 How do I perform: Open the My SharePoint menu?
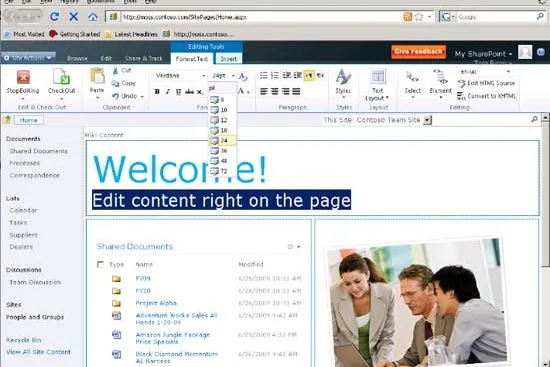click(x=483, y=54)
